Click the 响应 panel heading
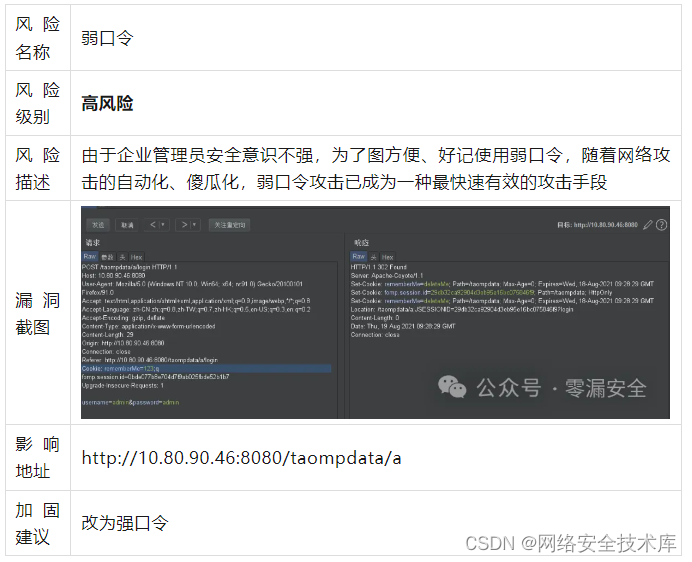 click(x=361, y=242)
